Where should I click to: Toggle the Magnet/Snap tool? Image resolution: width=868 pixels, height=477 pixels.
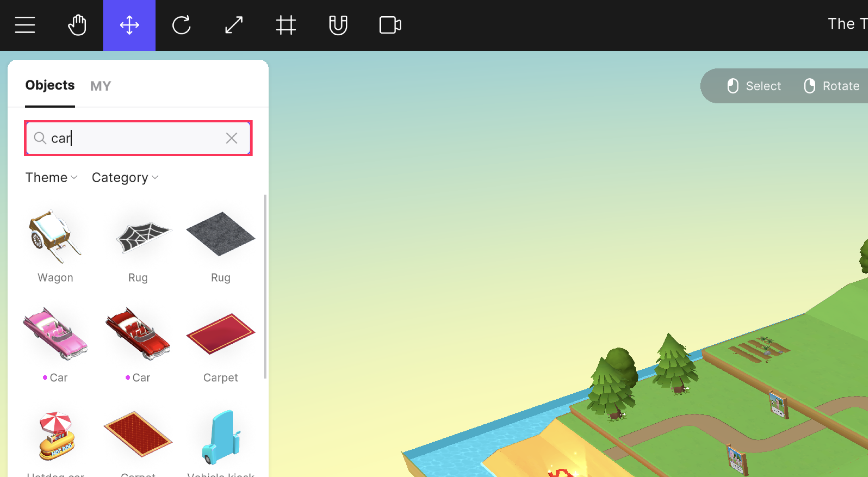(338, 25)
